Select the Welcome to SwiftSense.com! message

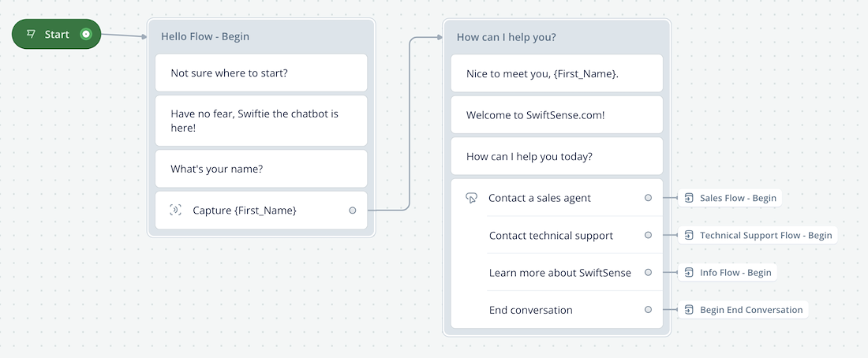click(x=557, y=115)
